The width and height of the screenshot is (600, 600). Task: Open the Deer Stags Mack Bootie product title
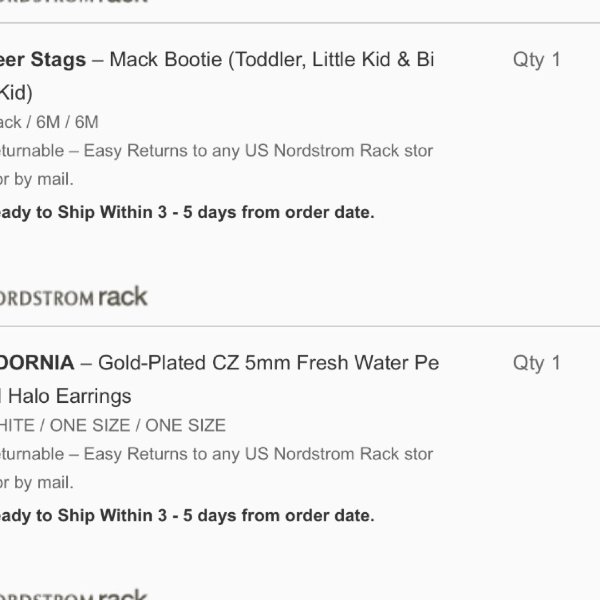[x=217, y=76]
